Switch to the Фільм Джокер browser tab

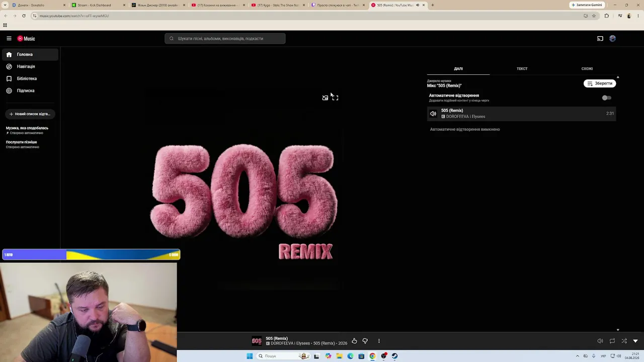pyautogui.click(x=158, y=5)
